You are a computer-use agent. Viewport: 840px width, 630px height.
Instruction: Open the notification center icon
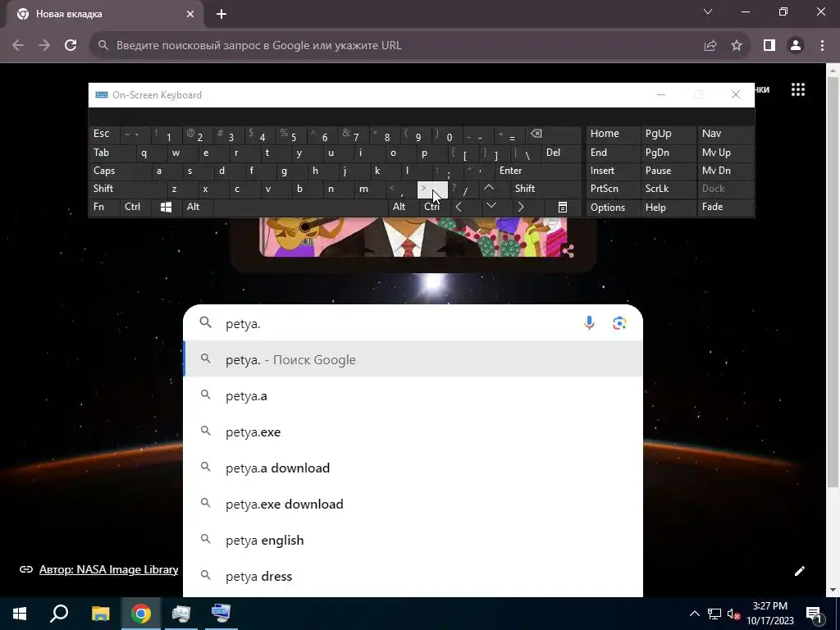813,614
